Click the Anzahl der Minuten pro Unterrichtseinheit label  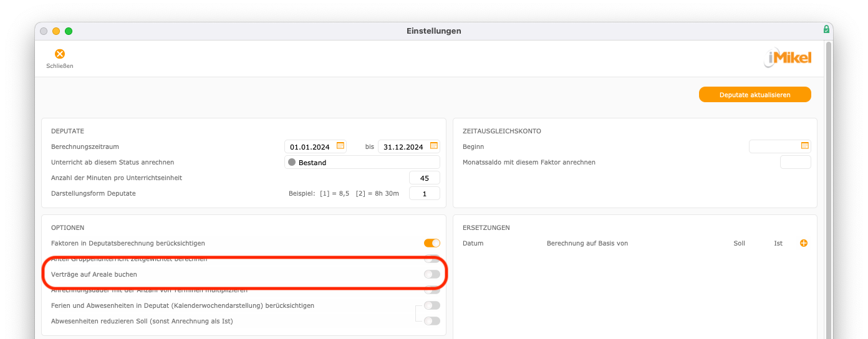tap(117, 178)
